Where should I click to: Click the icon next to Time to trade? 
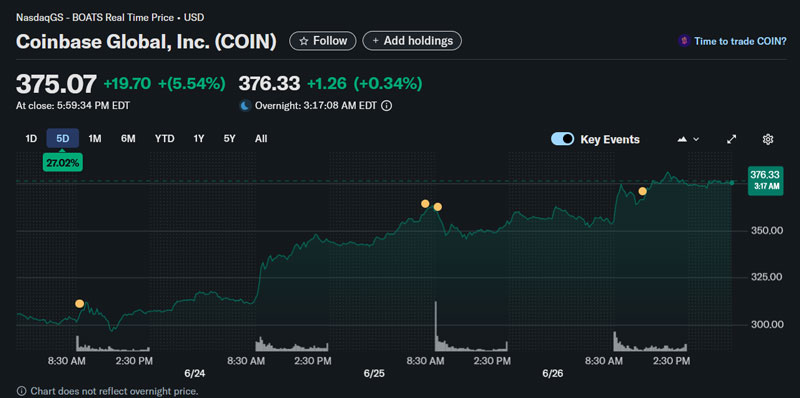pos(684,41)
